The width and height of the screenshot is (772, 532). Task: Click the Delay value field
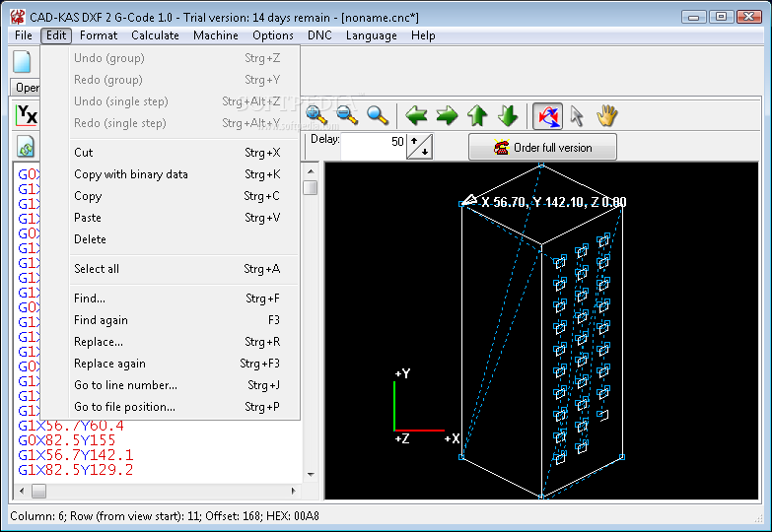pyautogui.click(x=374, y=146)
